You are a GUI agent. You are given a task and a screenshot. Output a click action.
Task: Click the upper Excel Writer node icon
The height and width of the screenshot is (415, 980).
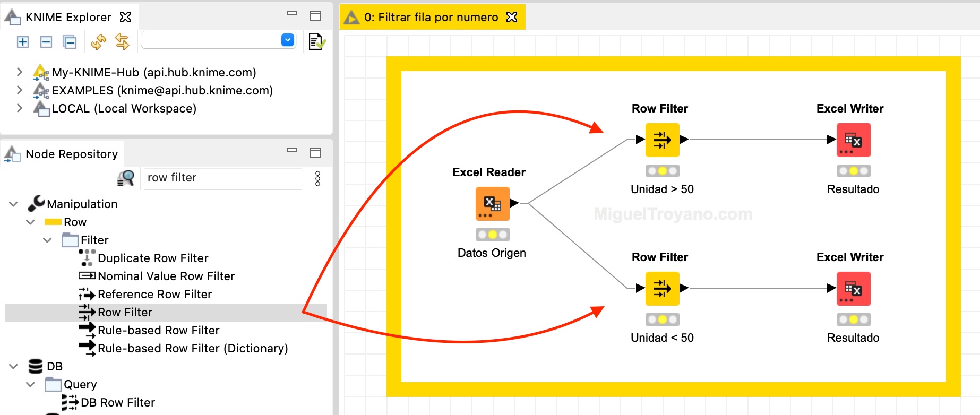point(853,140)
